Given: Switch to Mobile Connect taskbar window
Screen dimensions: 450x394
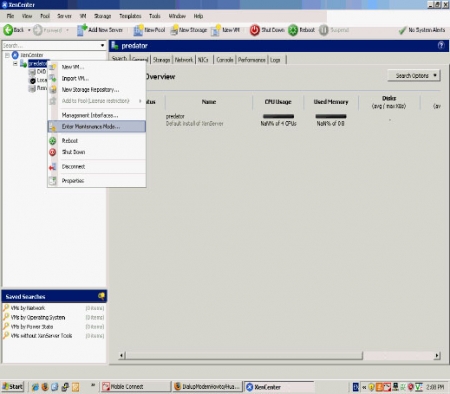Looking at the screenshot, I should (x=135, y=387).
